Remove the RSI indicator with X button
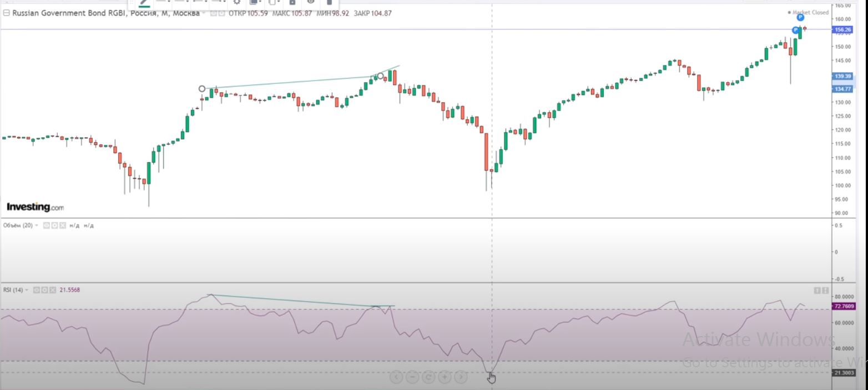This screenshot has height=390, width=868. [52, 290]
